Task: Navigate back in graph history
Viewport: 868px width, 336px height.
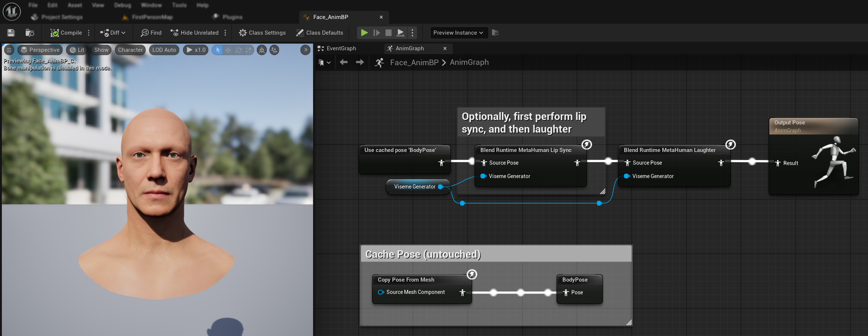Action: coord(344,62)
